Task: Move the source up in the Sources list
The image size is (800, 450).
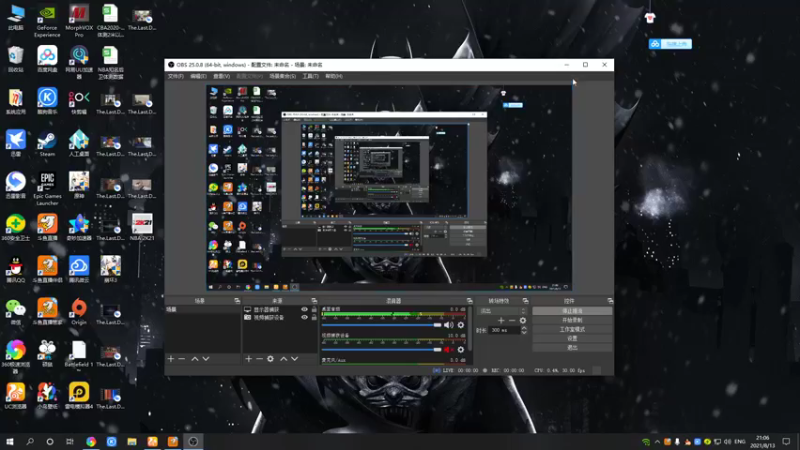Action: click(x=284, y=359)
